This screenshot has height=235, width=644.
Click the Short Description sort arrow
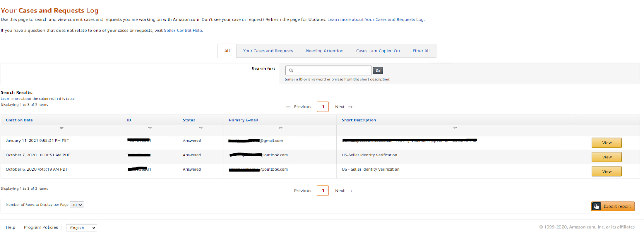[x=455, y=128]
